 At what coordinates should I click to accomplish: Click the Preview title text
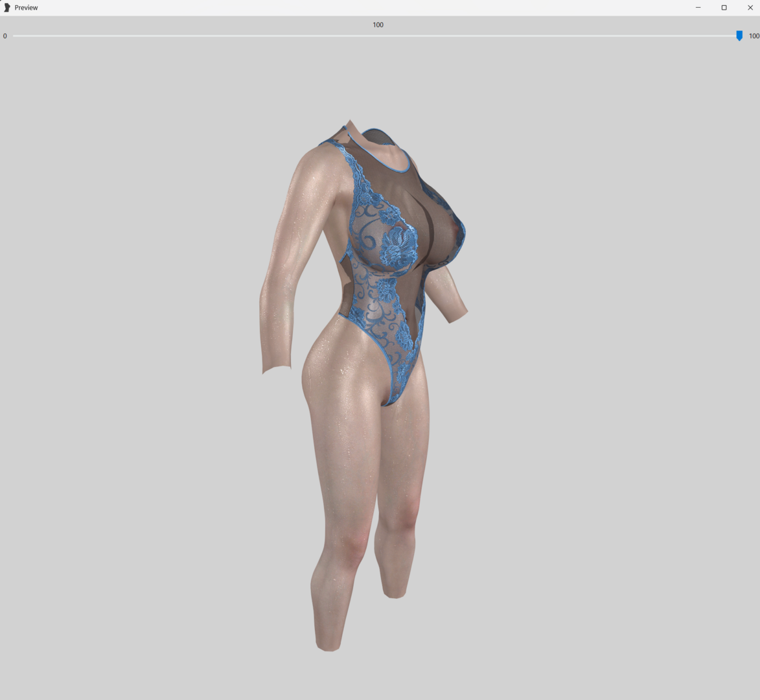[x=26, y=8]
